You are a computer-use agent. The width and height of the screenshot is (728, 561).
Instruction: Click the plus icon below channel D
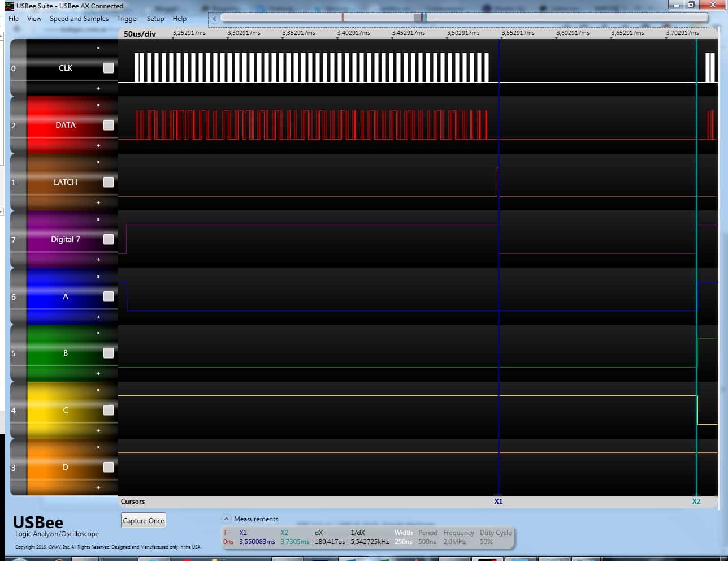(98, 487)
